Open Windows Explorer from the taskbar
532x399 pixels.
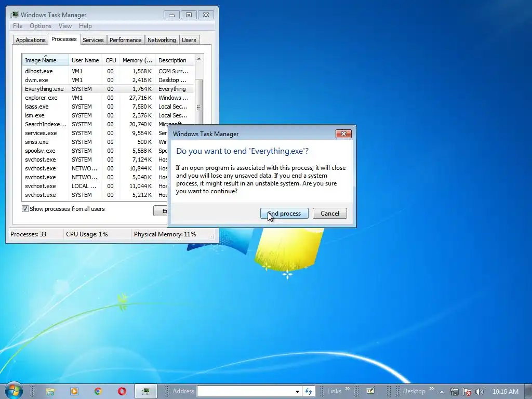pos(50,392)
